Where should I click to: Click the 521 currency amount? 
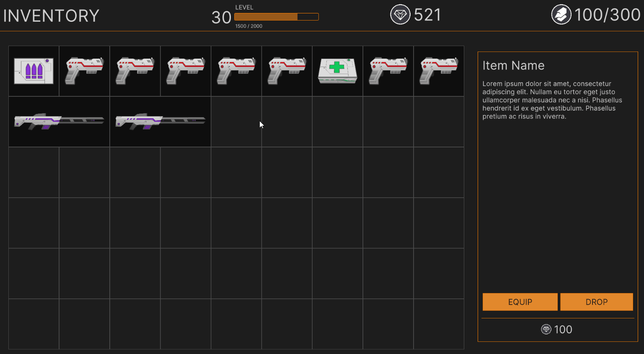(x=427, y=15)
